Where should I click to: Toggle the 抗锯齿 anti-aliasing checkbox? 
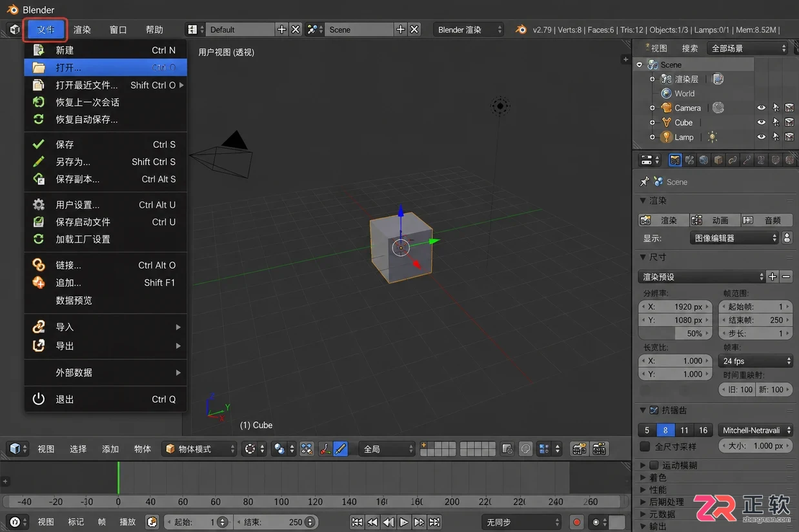point(654,410)
